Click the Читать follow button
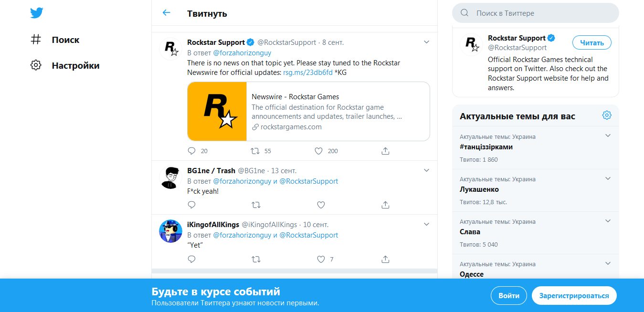This screenshot has height=312, width=644. (x=592, y=43)
